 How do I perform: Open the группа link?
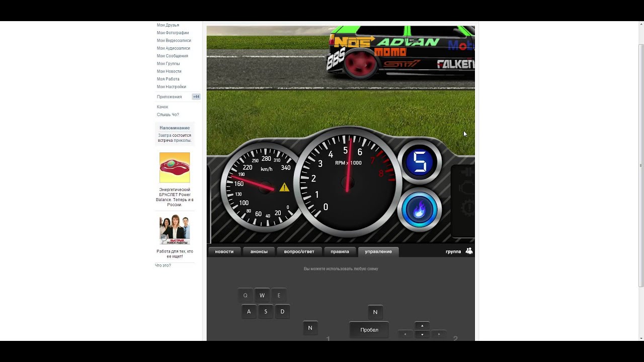point(453,251)
